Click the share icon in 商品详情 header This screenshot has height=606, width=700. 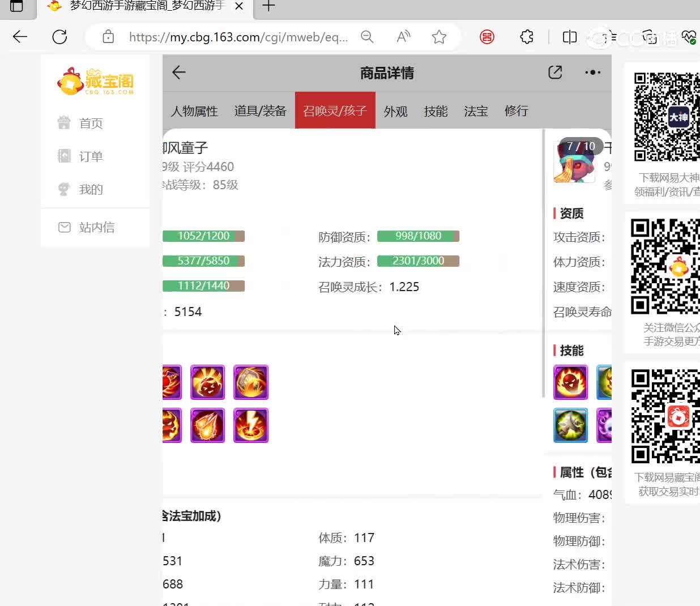pos(555,72)
